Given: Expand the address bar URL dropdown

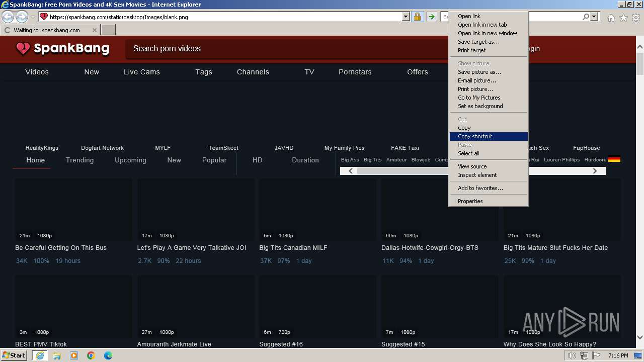Looking at the screenshot, I should (x=406, y=17).
